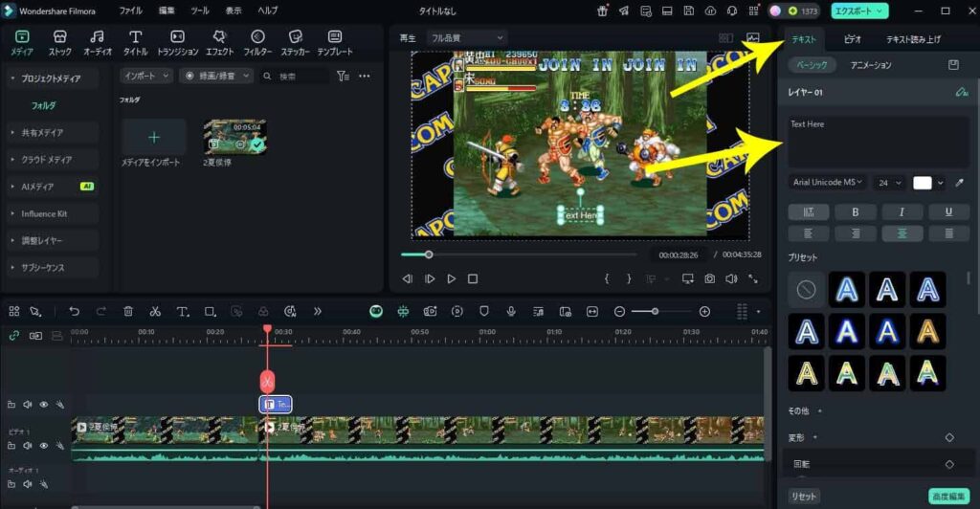980x509 pixels.
Task: Expand preview to fullscreen
Action: pos(753,278)
